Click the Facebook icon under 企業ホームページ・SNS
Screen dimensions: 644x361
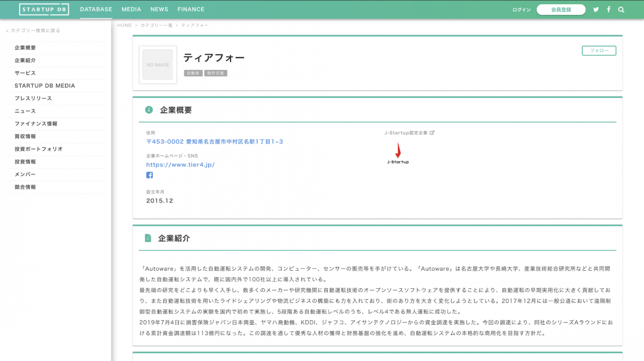tap(149, 175)
